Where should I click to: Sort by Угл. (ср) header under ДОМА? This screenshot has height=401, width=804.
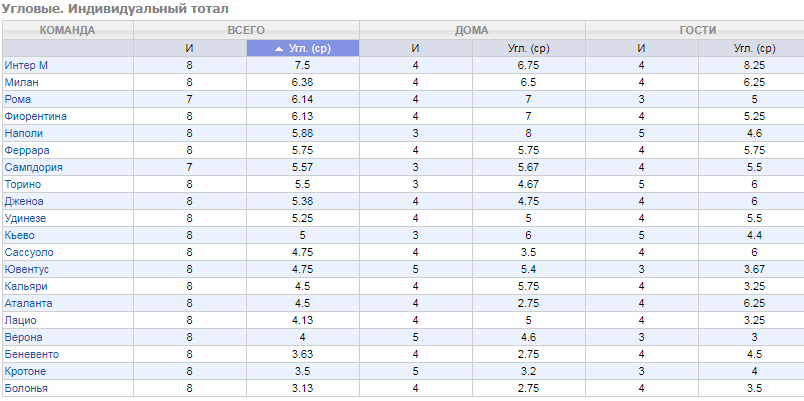coord(529,48)
